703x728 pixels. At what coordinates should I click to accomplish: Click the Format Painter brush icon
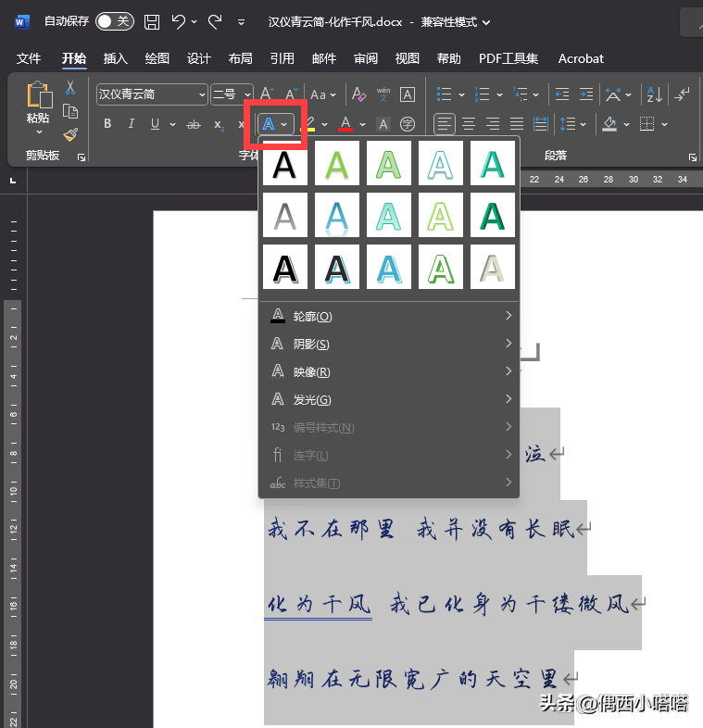coord(70,134)
